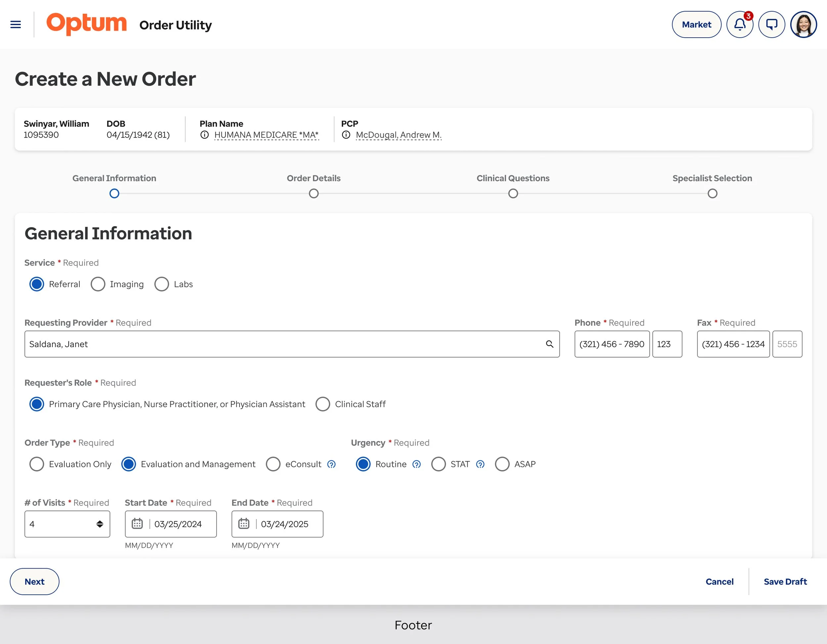Open the End Date calendar picker

[x=244, y=524]
